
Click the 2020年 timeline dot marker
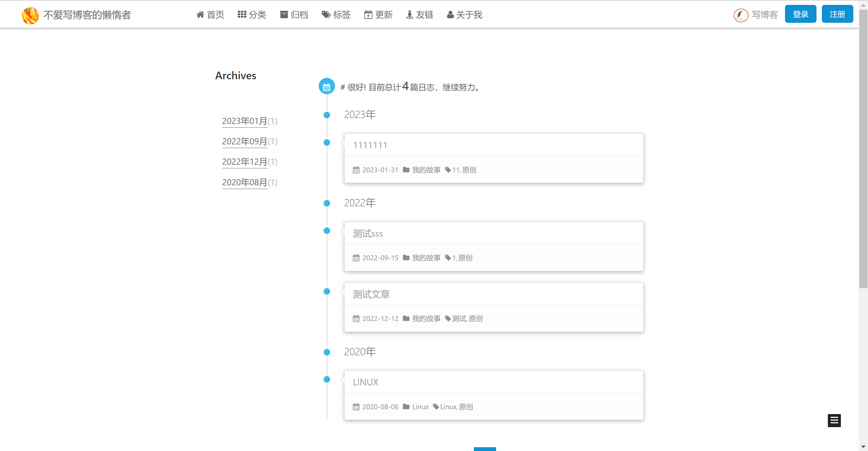(x=327, y=352)
